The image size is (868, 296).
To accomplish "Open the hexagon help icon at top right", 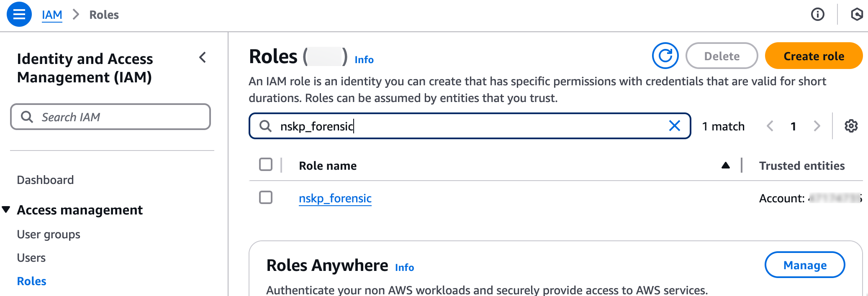I will 857,15.
